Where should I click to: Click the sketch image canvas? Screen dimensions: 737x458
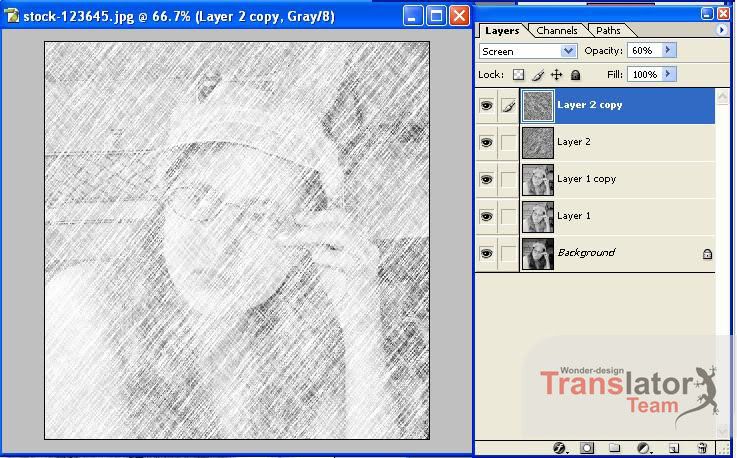click(x=237, y=240)
